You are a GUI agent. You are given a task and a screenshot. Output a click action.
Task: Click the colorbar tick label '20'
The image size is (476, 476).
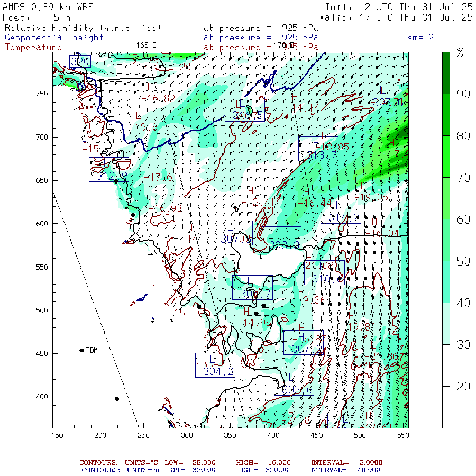coord(463,387)
